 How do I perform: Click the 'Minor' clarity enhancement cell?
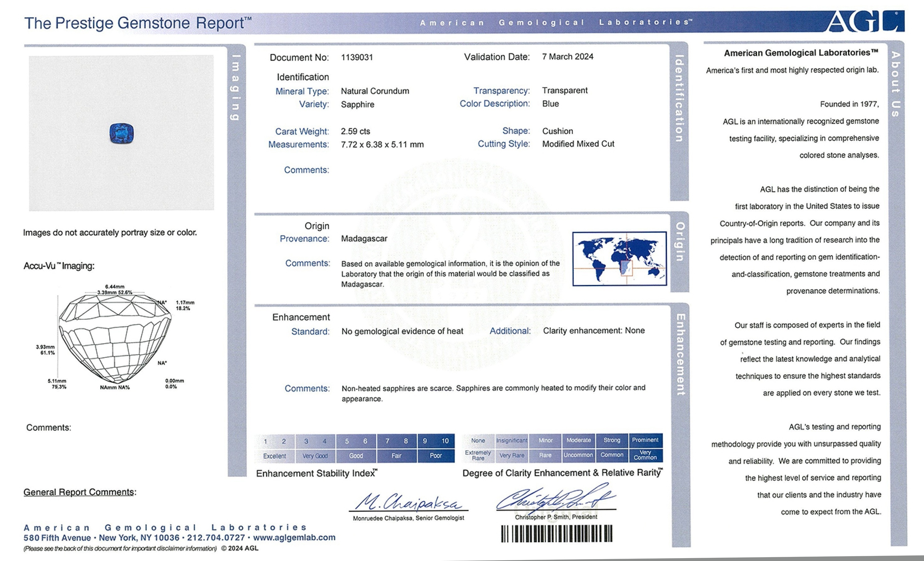point(545,441)
